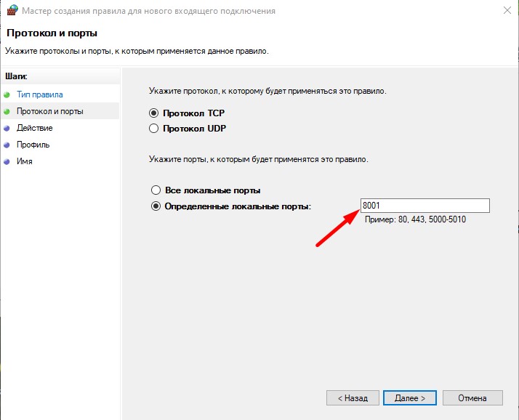The image size is (519, 420).
Task: Close the new inbound rule wizard window
Action: click(x=505, y=12)
